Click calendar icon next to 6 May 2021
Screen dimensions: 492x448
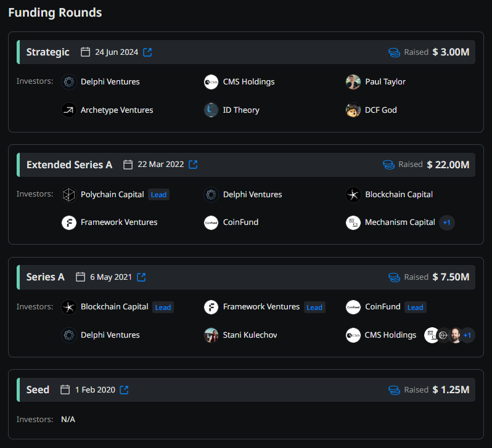click(80, 277)
